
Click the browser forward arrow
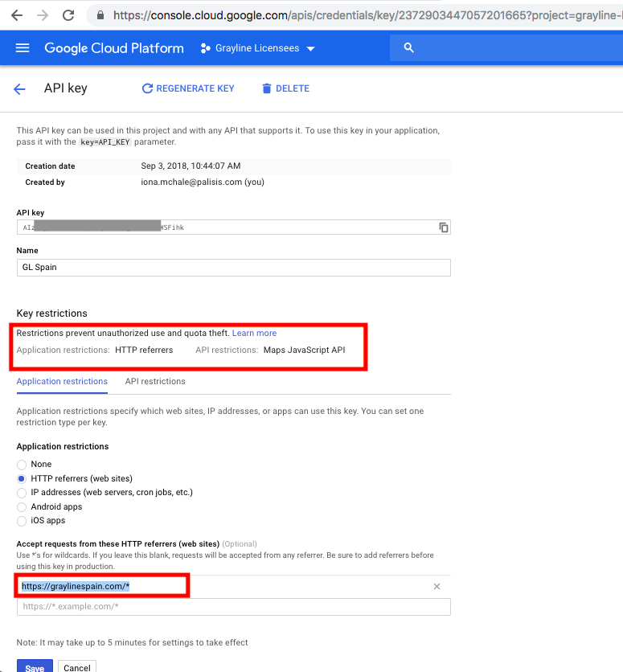(43, 15)
